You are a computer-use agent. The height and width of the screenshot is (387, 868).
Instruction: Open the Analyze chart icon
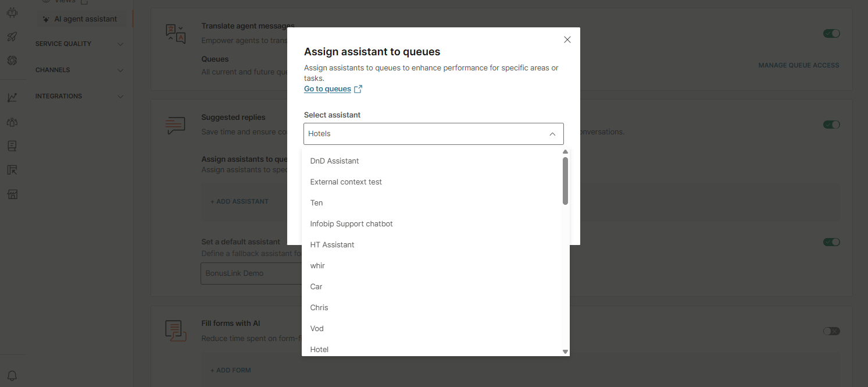coord(12,98)
